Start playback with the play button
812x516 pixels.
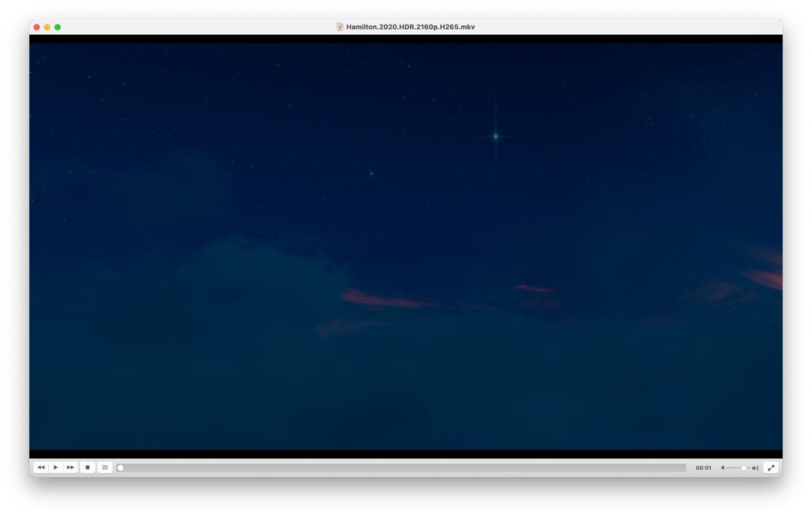click(x=56, y=467)
